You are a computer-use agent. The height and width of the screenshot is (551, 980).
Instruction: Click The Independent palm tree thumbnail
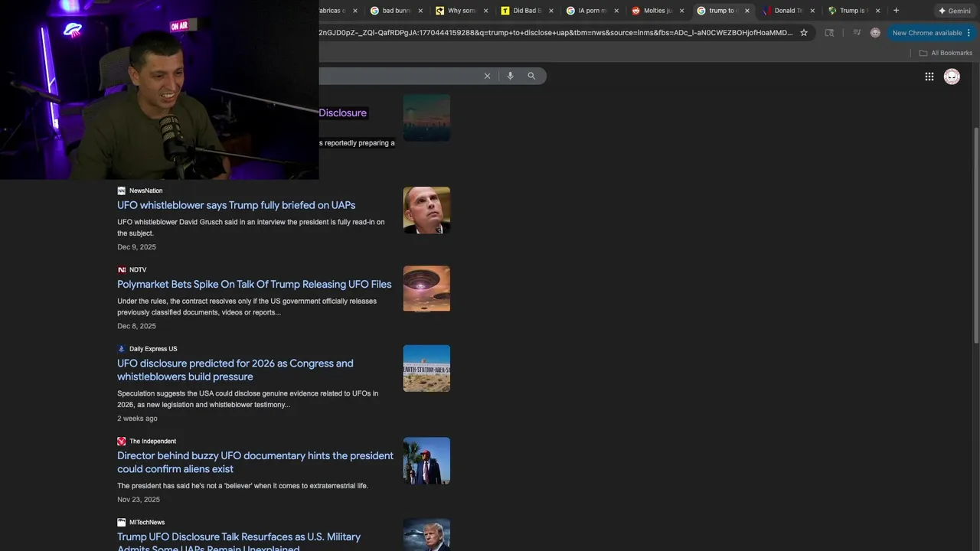click(x=426, y=461)
